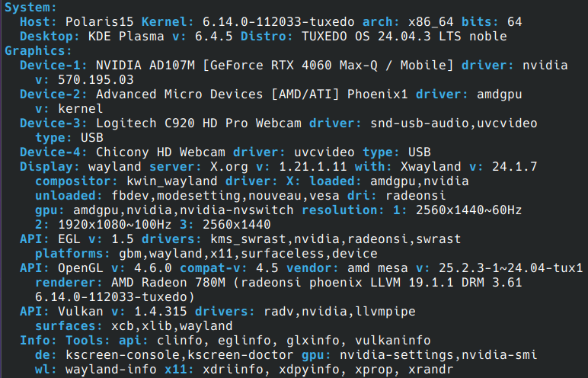This screenshot has height=378, width=588.
Task: Click the 'Info:' label
Action: tap(38, 341)
